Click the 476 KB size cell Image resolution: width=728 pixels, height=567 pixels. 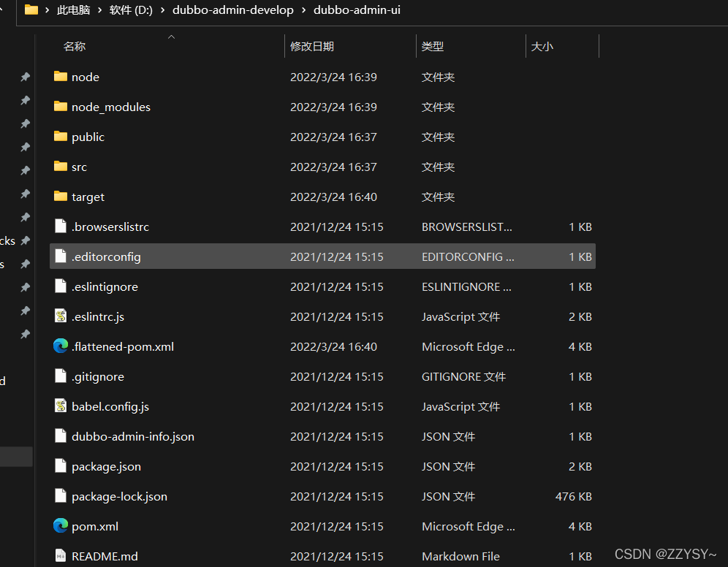pos(573,496)
